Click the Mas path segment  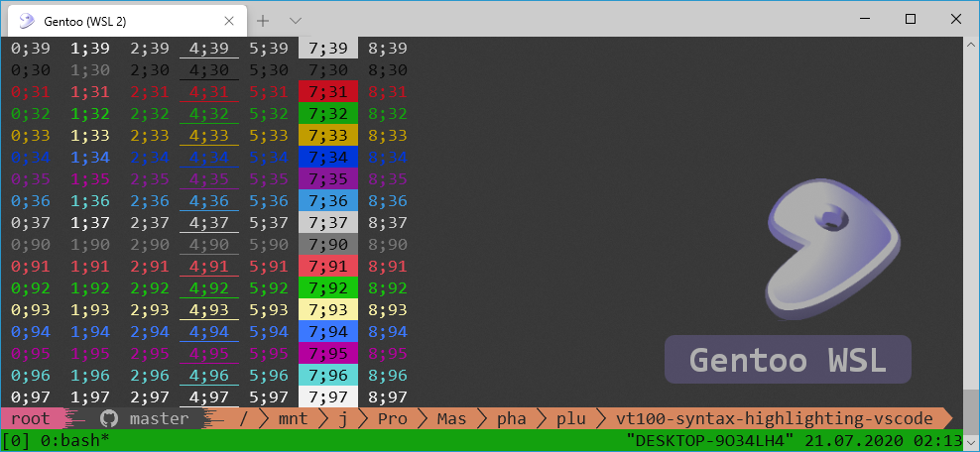pyautogui.click(x=452, y=418)
